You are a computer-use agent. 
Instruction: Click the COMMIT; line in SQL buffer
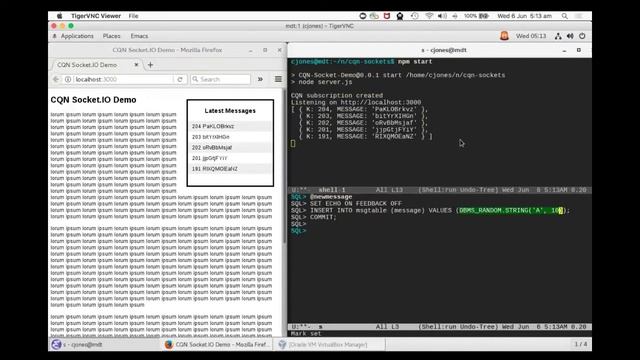313,217
